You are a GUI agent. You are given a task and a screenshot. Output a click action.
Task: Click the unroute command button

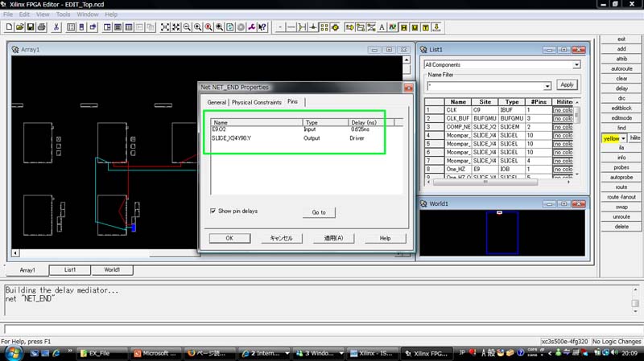pyautogui.click(x=621, y=217)
